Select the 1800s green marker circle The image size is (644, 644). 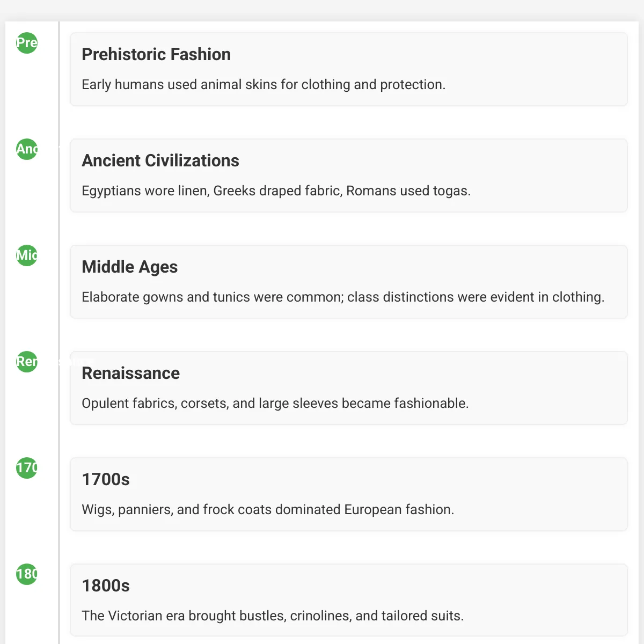click(x=27, y=574)
